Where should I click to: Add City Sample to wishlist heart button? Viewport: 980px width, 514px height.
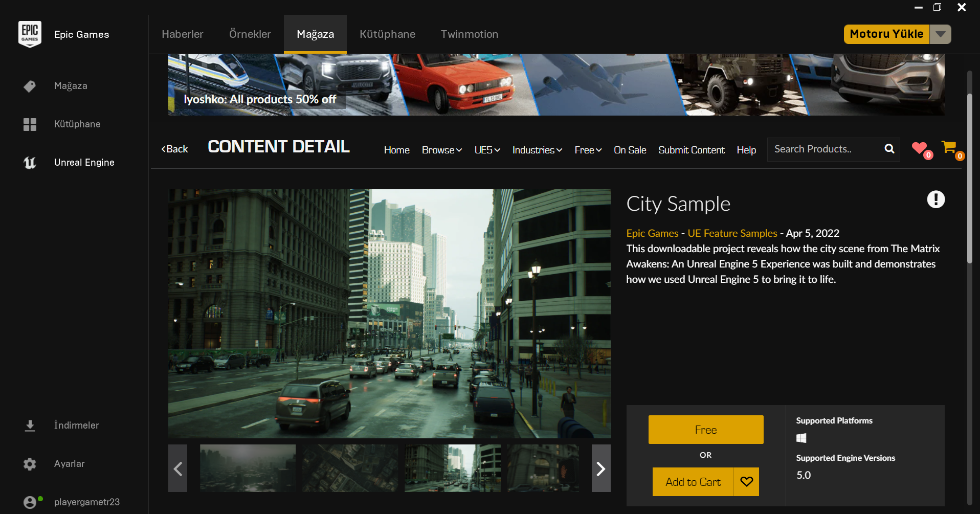click(747, 482)
